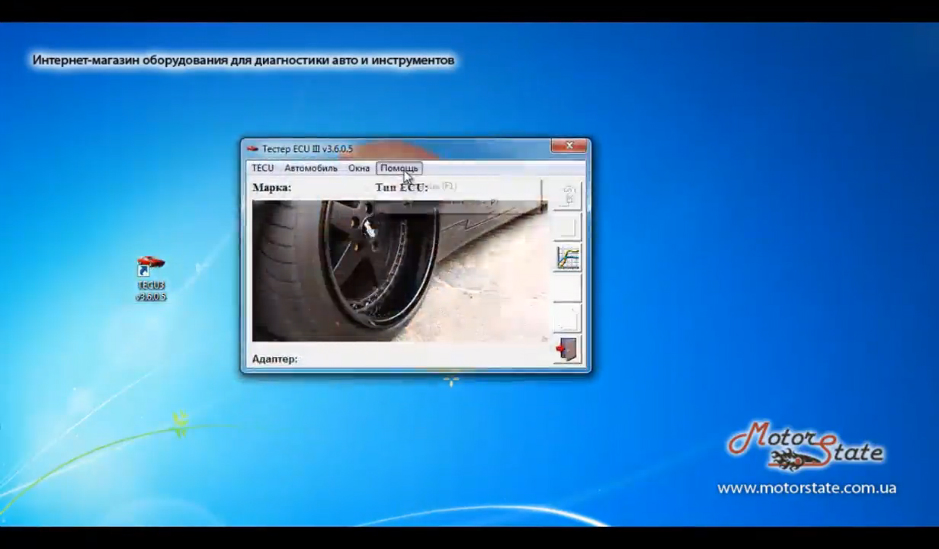Click the car wheel splash image
Viewport: 939px width, 549px height.
click(x=399, y=271)
